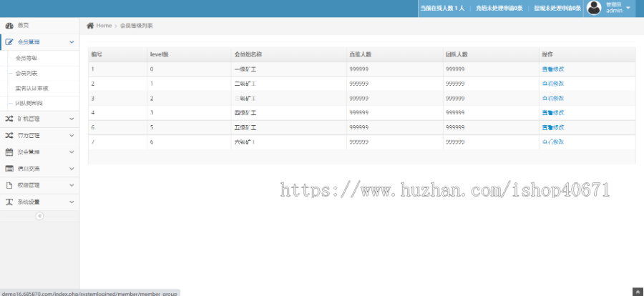Click the 提现未处理申请0条 header link
The height and width of the screenshot is (296, 644).
click(557, 8)
